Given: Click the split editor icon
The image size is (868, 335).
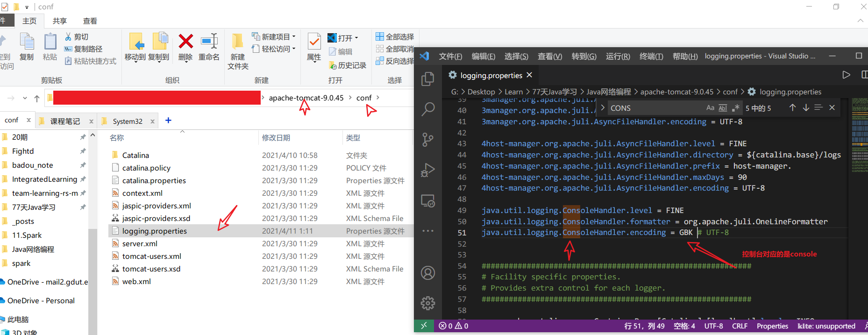Looking at the screenshot, I should (864, 75).
